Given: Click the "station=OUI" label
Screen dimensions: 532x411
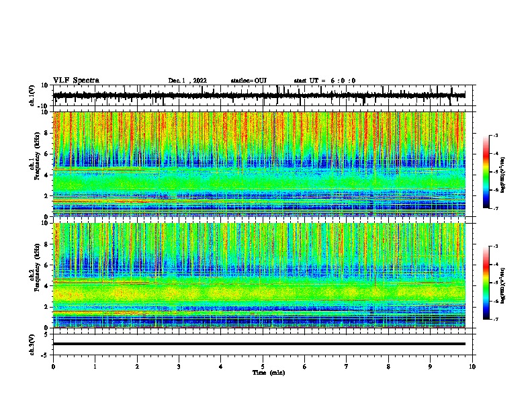Looking at the screenshot, I should 249,81.
